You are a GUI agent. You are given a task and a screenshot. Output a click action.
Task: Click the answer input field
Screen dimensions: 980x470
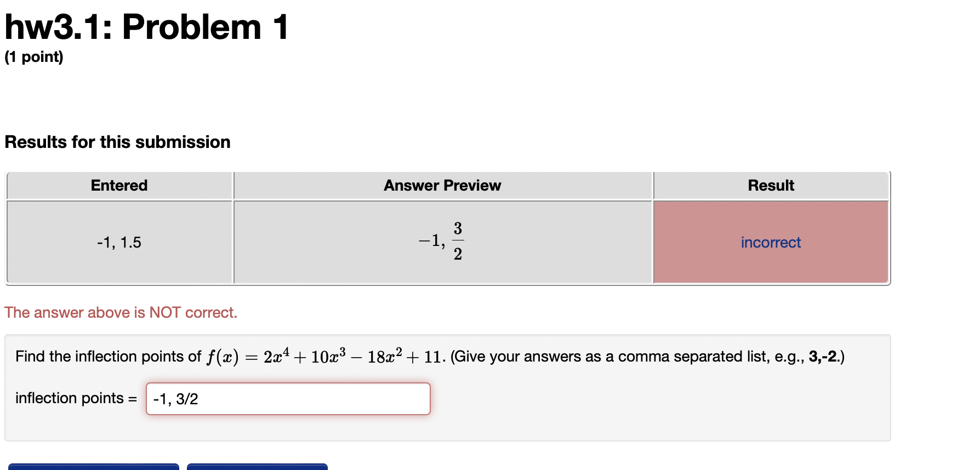(288, 399)
